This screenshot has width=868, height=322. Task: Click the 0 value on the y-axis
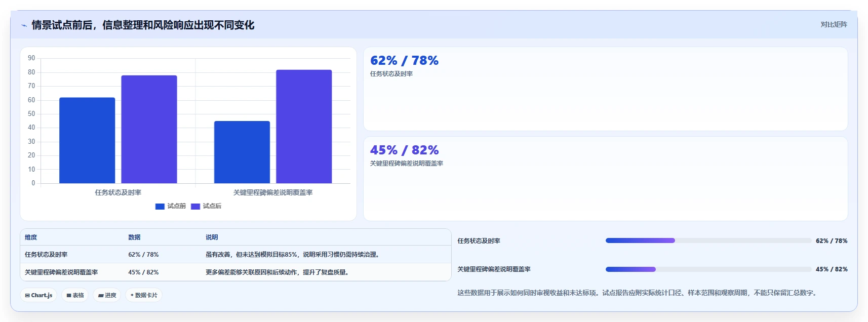[x=33, y=183]
